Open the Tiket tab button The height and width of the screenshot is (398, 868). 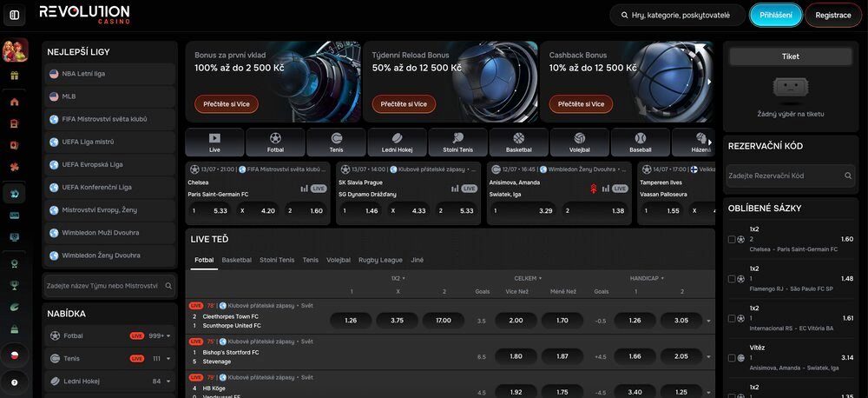point(791,56)
